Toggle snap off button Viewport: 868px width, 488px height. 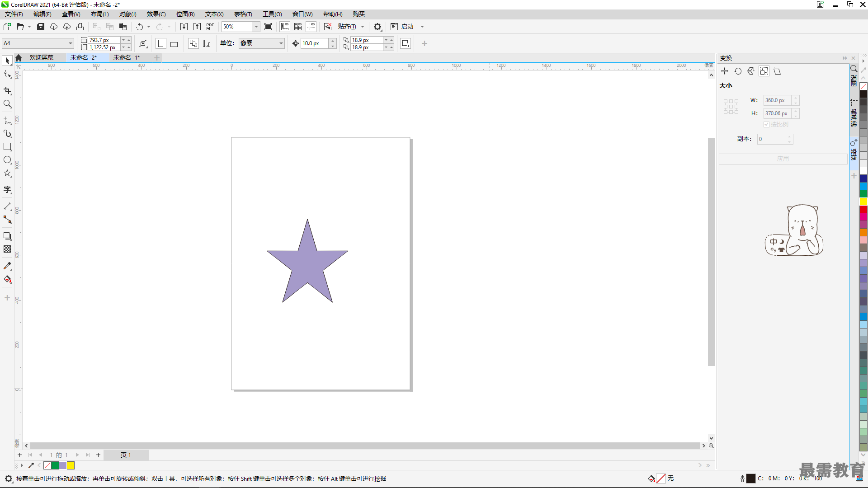point(328,27)
